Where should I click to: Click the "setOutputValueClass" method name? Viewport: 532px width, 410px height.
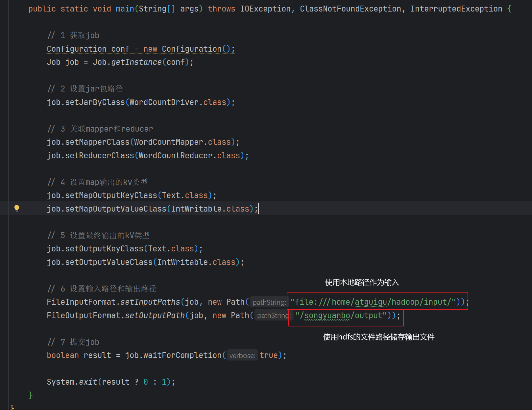109,262
